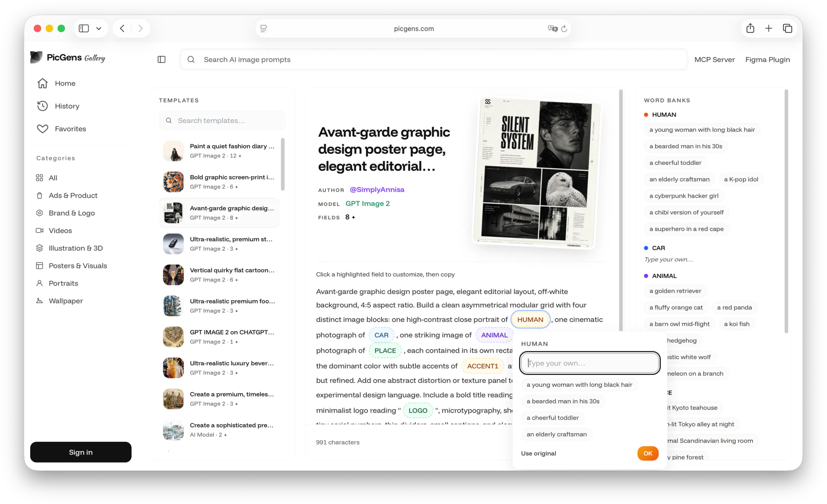Choose 'a cyberpunk hacker girl' chip
Image resolution: width=827 pixels, height=504 pixels.
click(x=684, y=196)
